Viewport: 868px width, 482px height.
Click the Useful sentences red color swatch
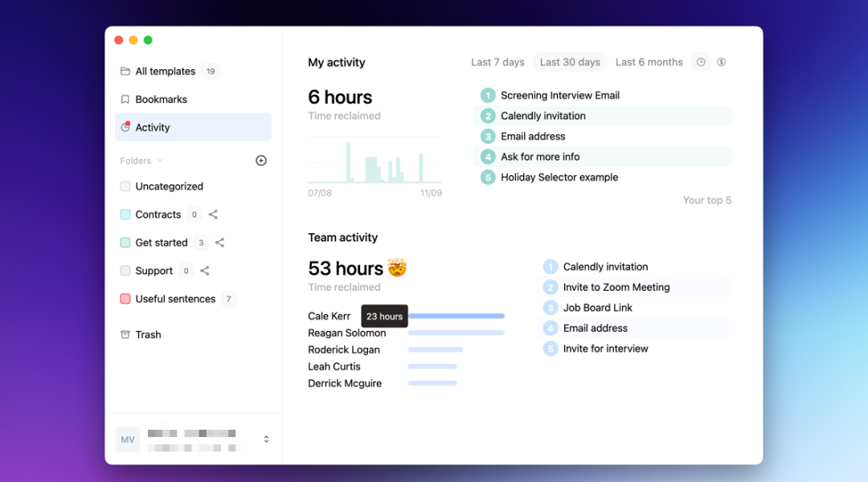125,298
